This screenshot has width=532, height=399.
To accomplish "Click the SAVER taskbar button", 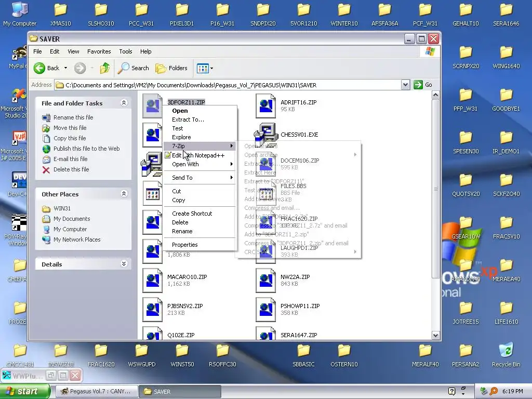I will [x=180, y=392].
